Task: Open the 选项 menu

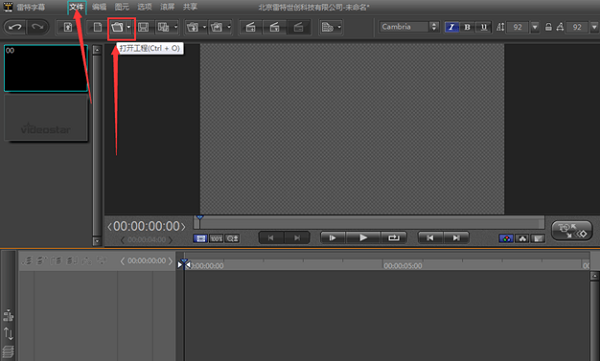Action: point(145,7)
